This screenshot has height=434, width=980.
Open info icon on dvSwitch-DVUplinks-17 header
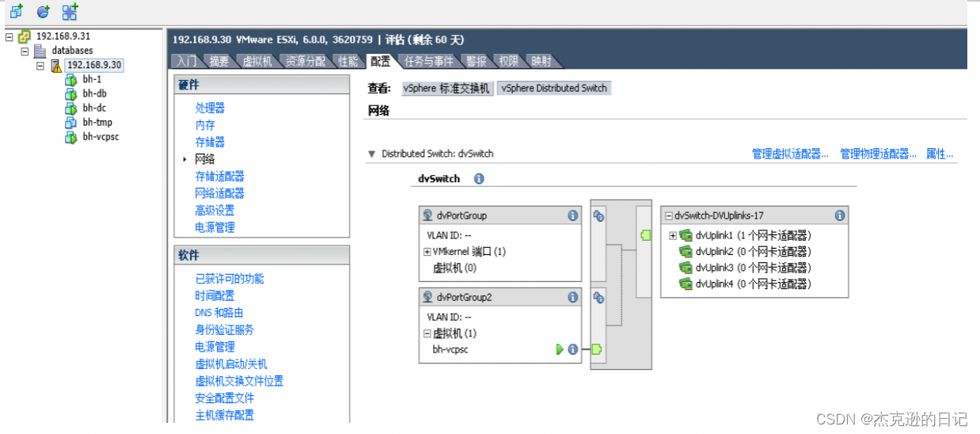click(x=840, y=215)
